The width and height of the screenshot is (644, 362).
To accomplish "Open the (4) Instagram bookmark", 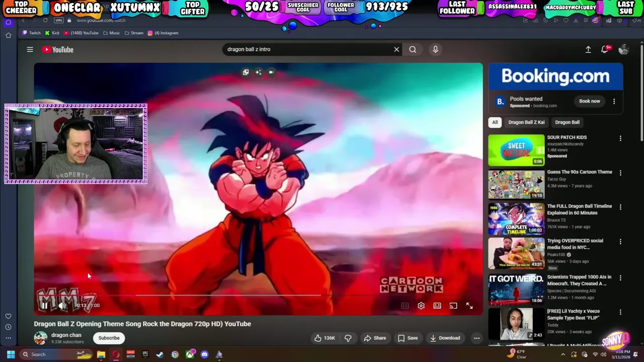I will 163,33.
